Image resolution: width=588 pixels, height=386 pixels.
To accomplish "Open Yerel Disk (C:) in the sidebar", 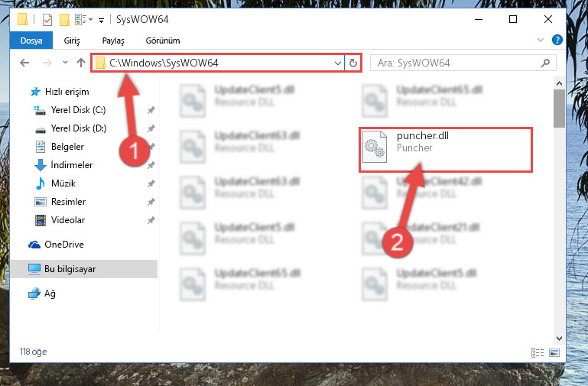I will click(79, 110).
